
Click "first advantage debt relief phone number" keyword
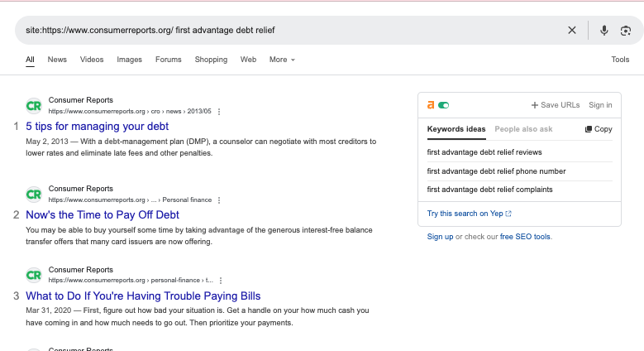[497, 171]
